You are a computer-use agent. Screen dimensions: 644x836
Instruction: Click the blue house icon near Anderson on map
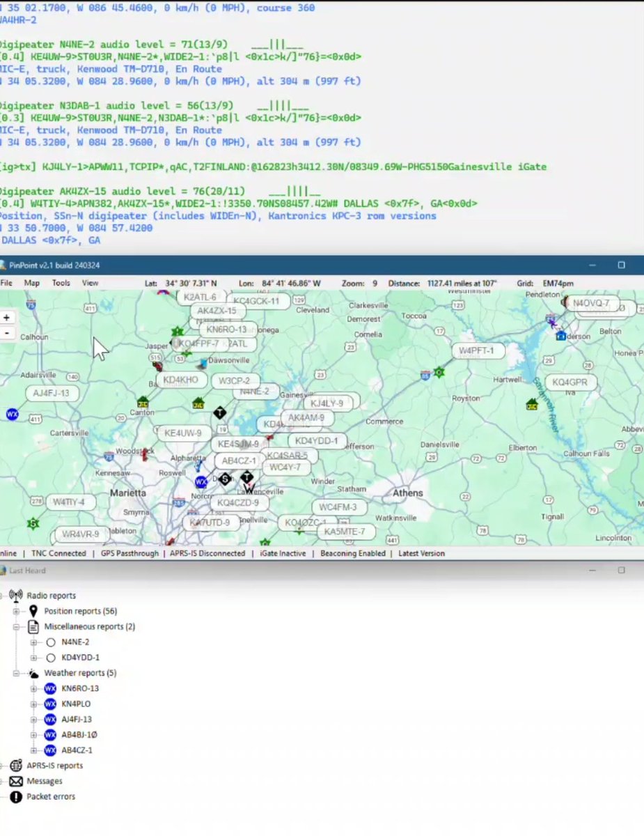[x=560, y=336]
